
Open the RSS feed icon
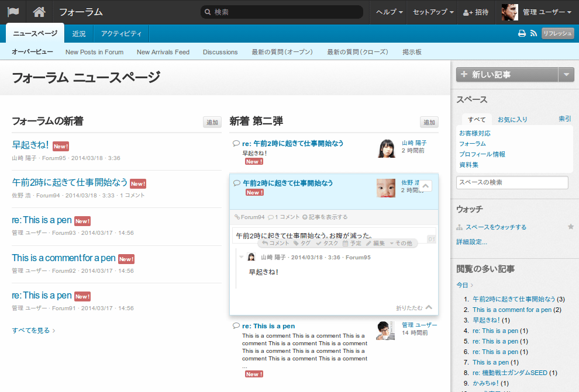533,34
